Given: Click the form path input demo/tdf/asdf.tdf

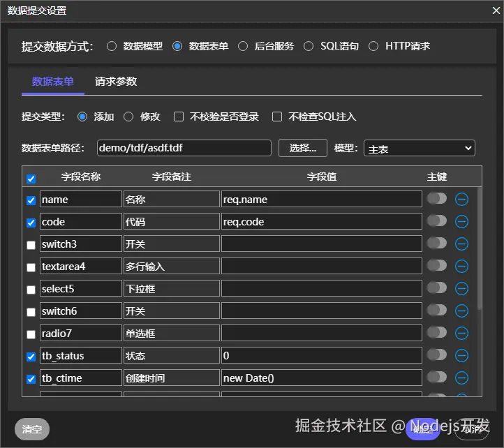Looking at the screenshot, I should pyautogui.click(x=184, y=148).
